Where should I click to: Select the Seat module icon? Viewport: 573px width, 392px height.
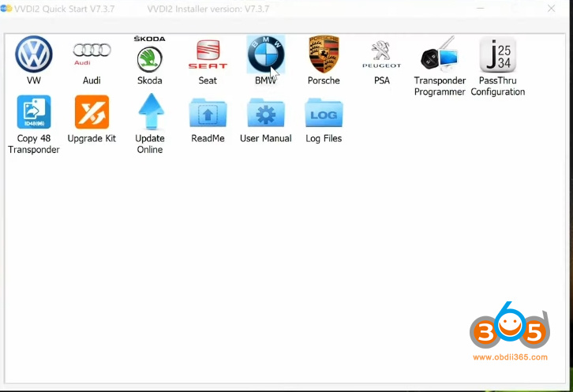pyautogui.click(x=208, y=55)
